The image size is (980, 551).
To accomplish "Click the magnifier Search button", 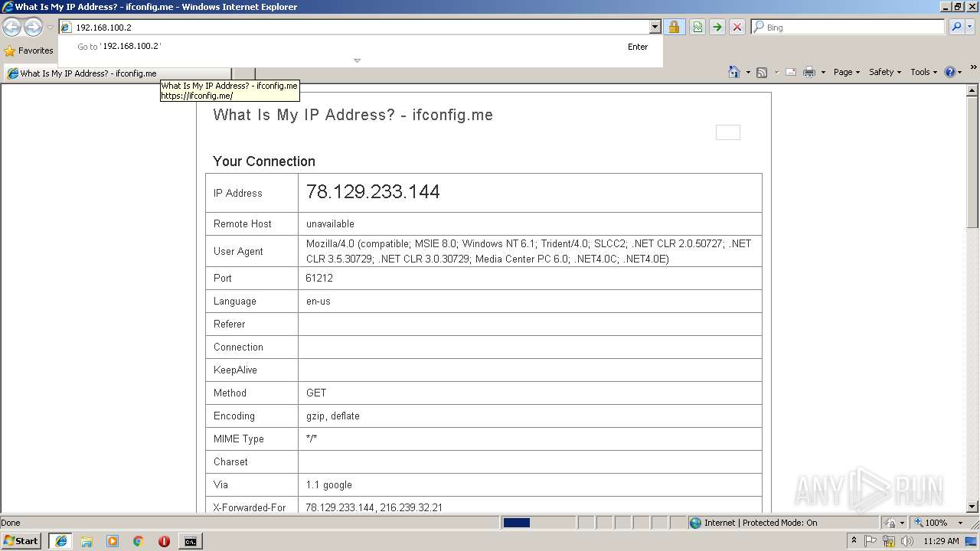I will point(955,27).
